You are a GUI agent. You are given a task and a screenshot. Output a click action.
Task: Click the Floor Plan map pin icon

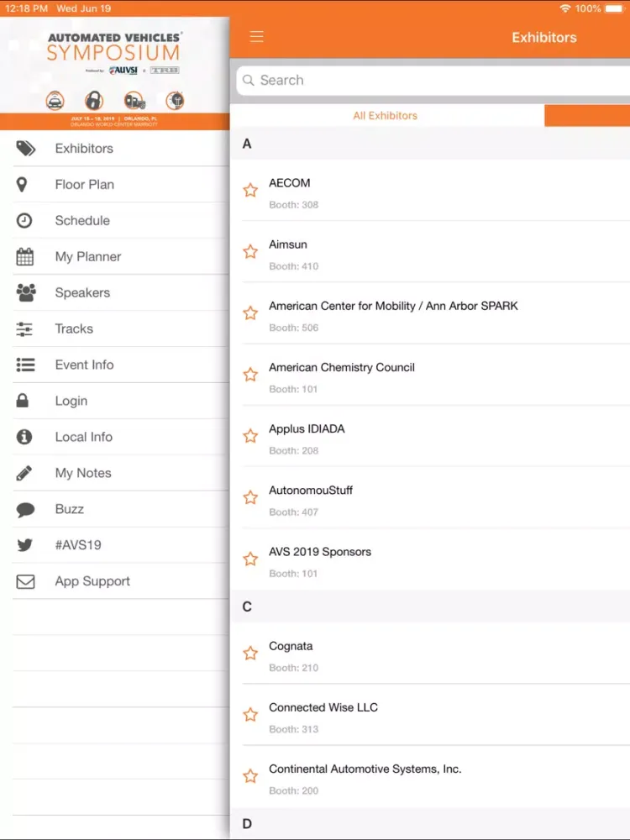pos(22,184)
